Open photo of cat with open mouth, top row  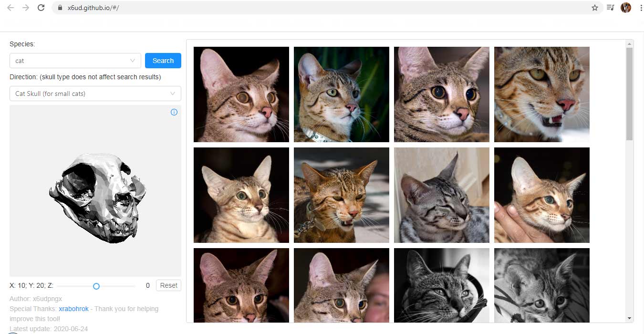click(542, 94)
